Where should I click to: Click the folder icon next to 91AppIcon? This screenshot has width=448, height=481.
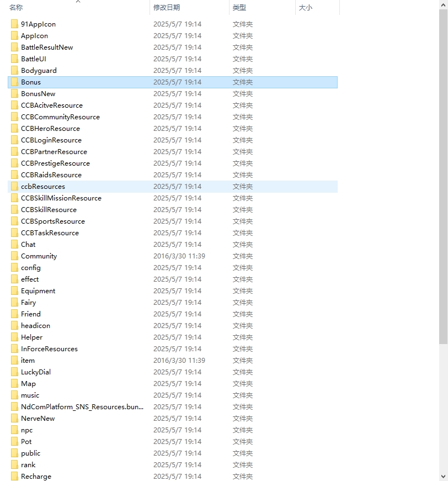click(14, 24)
